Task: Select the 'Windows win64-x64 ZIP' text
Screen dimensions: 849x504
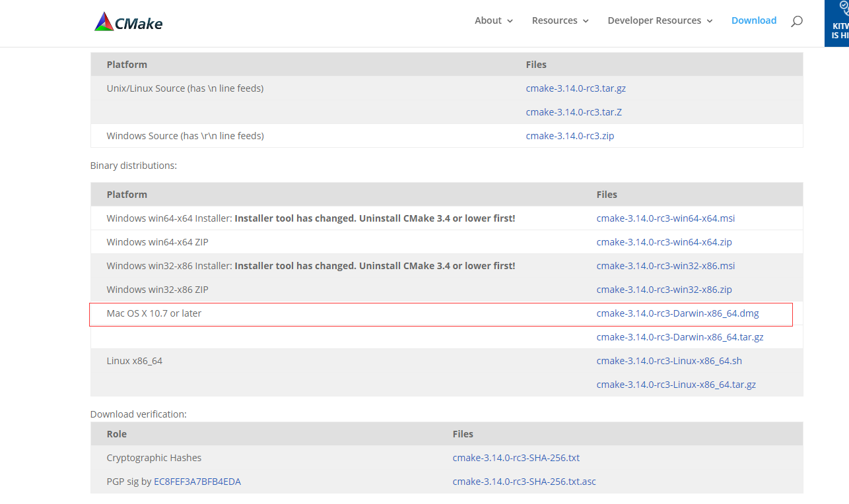Action: pyautogui.click(x=157, y=242)
